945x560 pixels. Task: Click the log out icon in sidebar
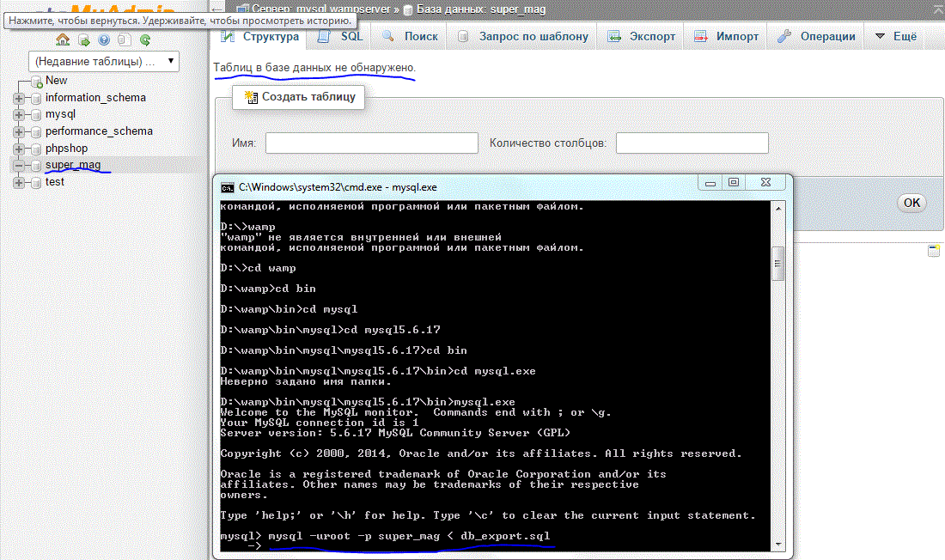83,40
